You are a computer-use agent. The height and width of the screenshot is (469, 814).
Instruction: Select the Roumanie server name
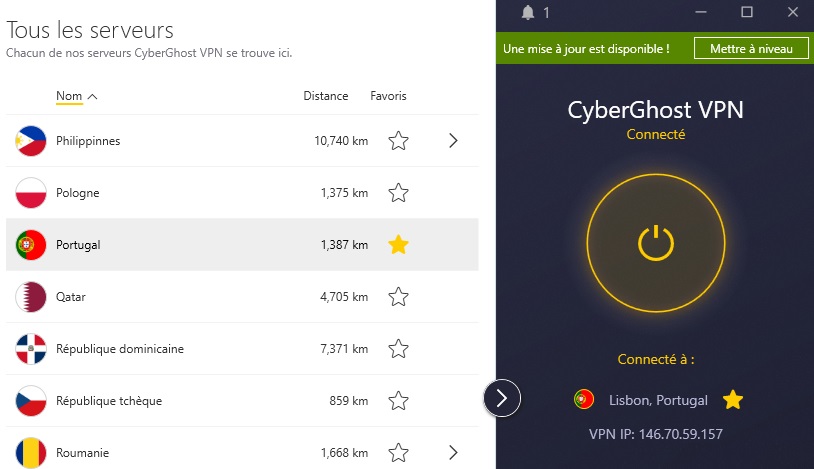[83, 453]
